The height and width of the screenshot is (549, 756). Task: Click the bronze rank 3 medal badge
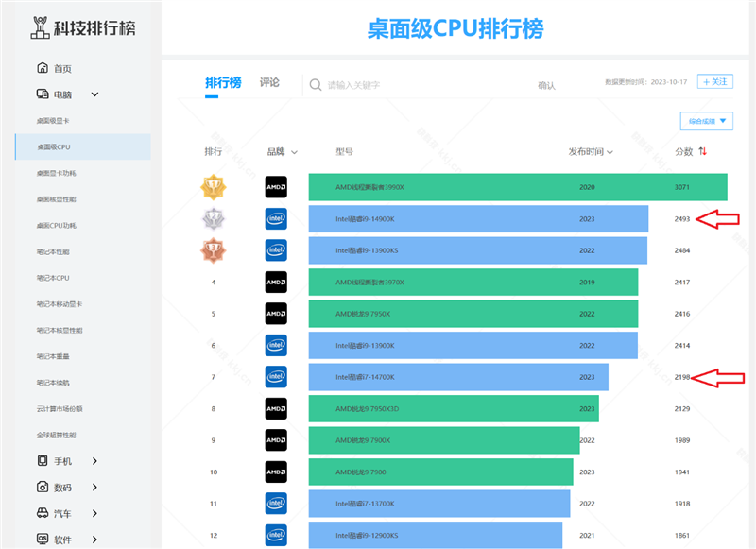tap(214, 250)
